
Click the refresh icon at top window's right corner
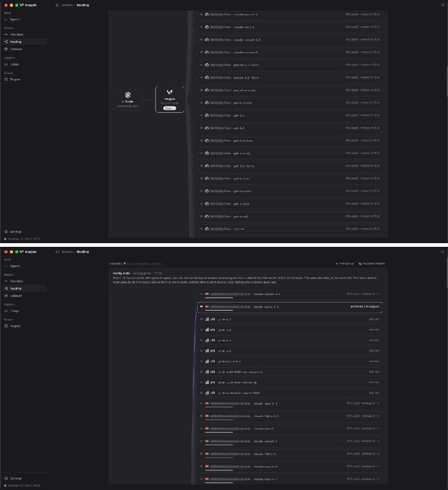tap(442, 5)
